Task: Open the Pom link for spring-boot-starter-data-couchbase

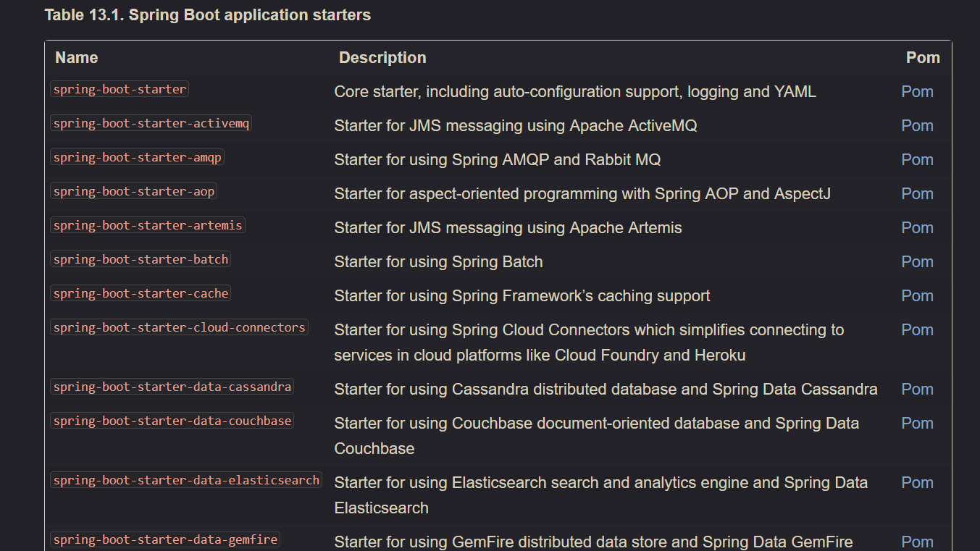Action: tap(917, 424)
